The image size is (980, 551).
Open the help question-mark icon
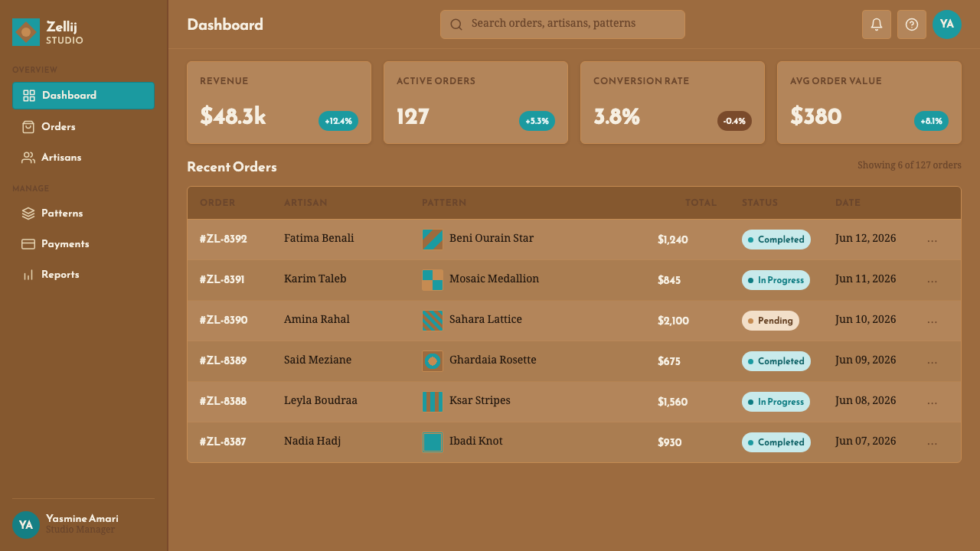[x=912, y=24]
